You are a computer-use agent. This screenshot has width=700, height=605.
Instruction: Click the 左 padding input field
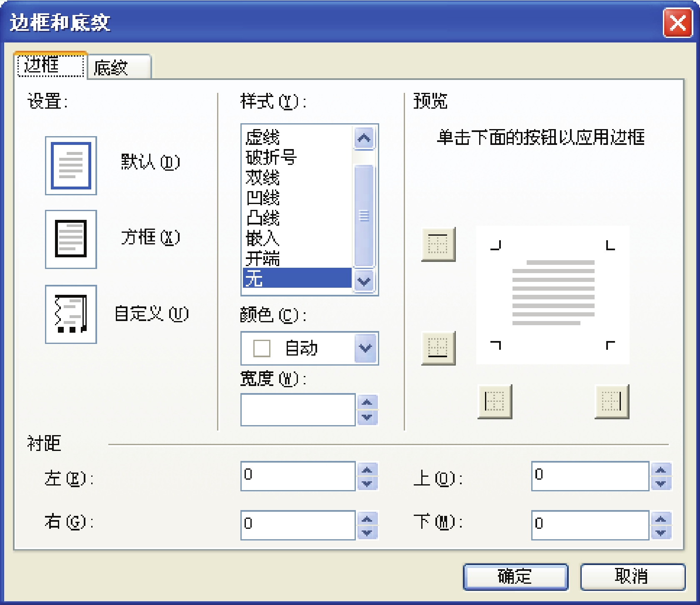[298, 476]
